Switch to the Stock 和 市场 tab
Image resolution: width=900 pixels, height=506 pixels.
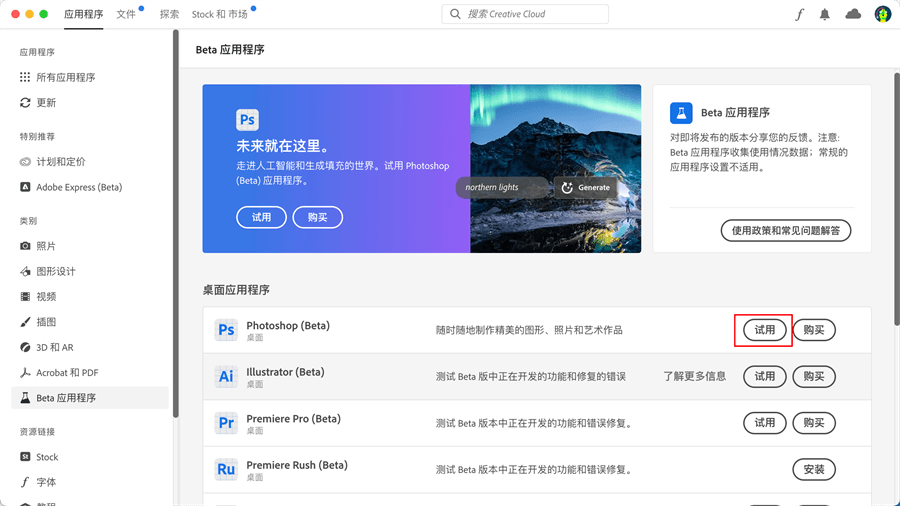(x=220, y=14)
